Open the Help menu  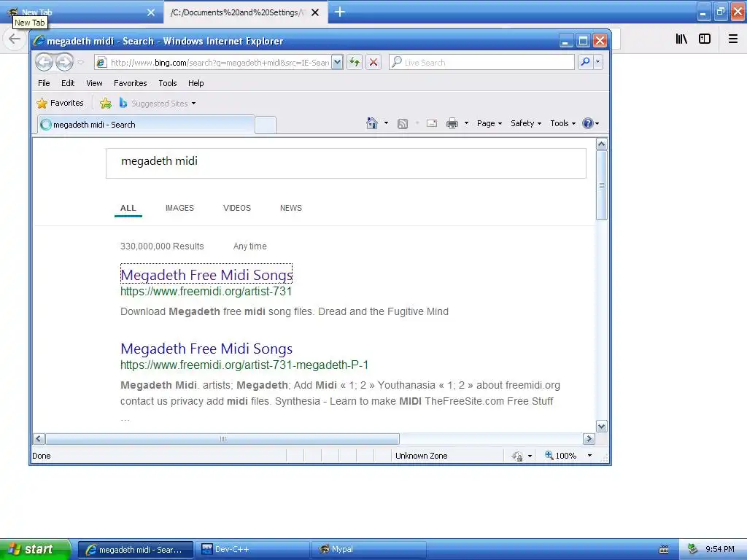[x=196, y=83]
